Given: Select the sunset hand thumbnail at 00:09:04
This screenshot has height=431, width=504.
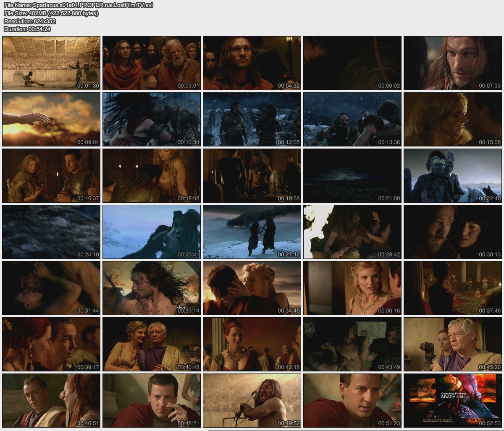Looking at the screenshot, I should tap(51, 119).
